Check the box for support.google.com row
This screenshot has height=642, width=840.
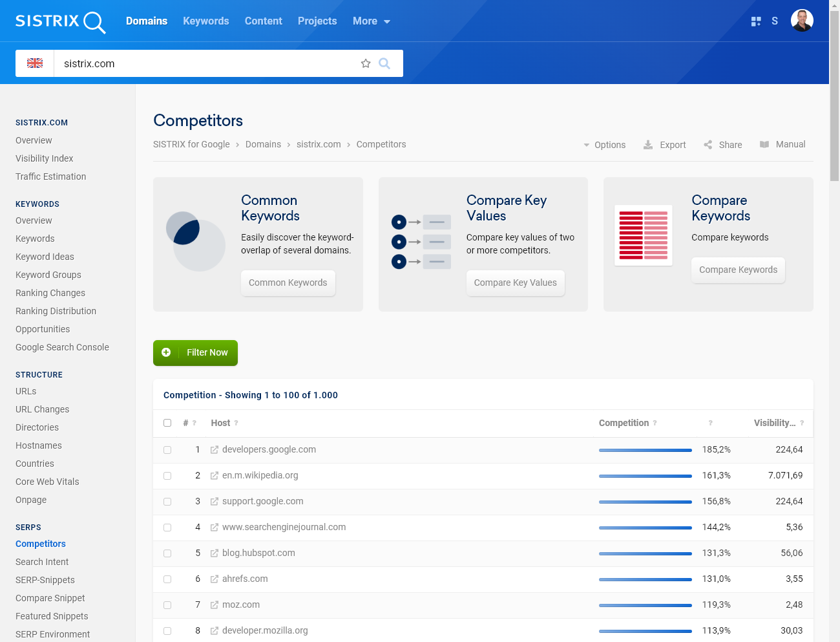167,502
